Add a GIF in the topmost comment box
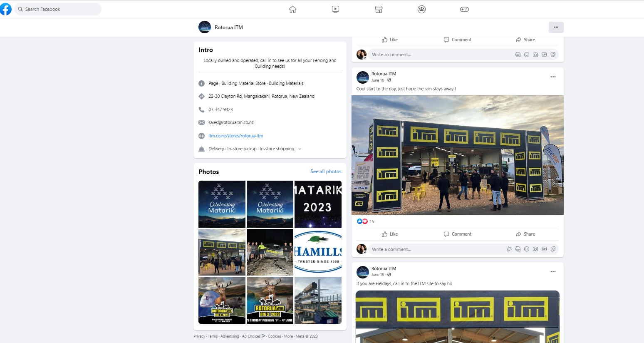The width and height of the screenshot is (644, 343). tap(544, 55)
